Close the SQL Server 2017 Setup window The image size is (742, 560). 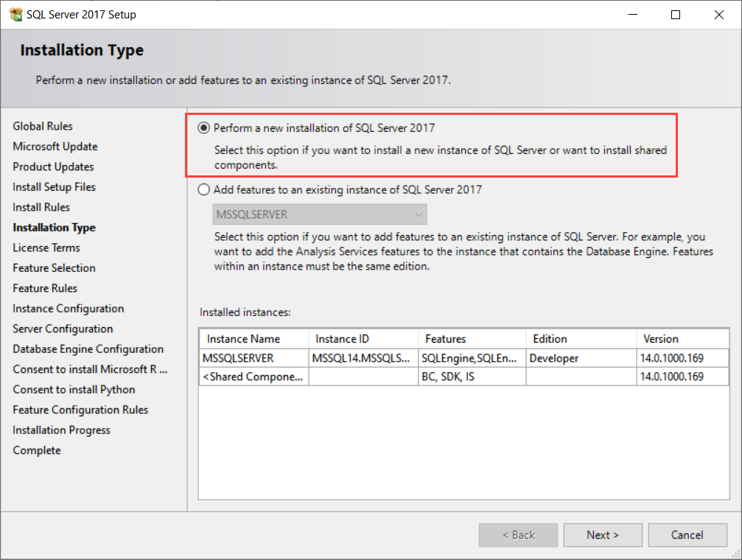pos(719,15)
